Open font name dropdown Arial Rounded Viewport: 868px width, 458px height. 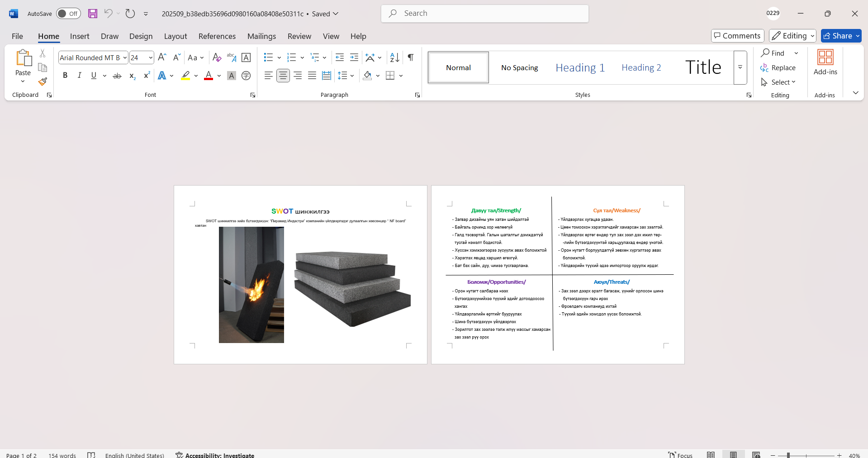pyautogui.click(x=125, y=57)
